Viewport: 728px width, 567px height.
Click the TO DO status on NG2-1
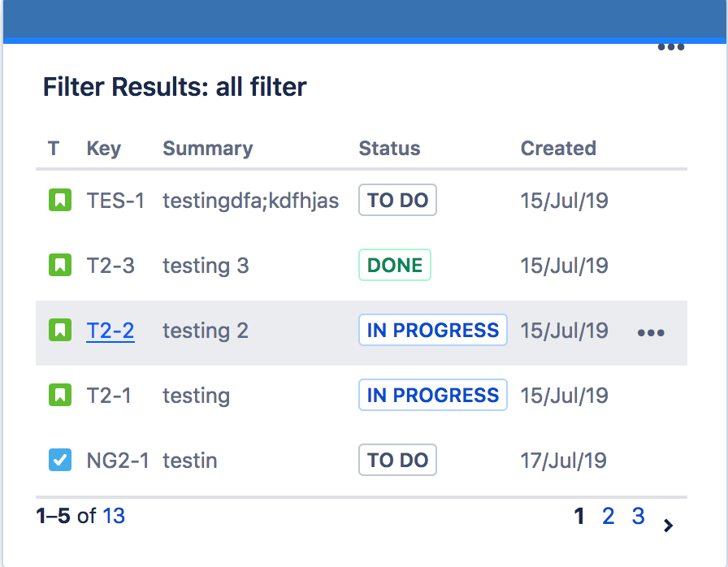397,459
